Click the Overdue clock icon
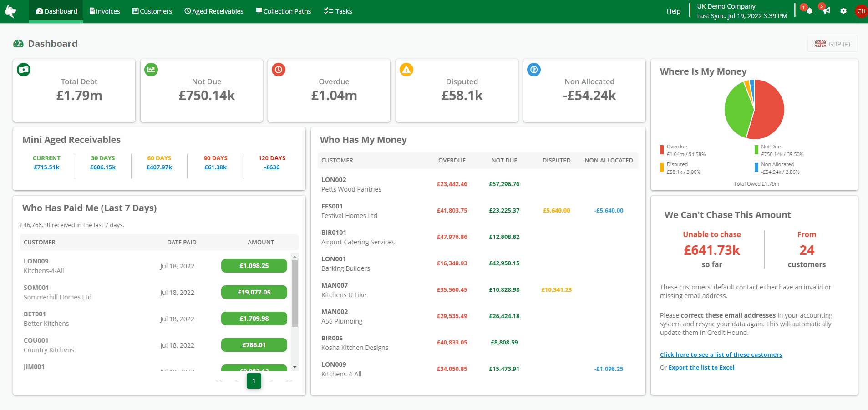Screen dimensions: 868x410 click(x=279, y=70)
